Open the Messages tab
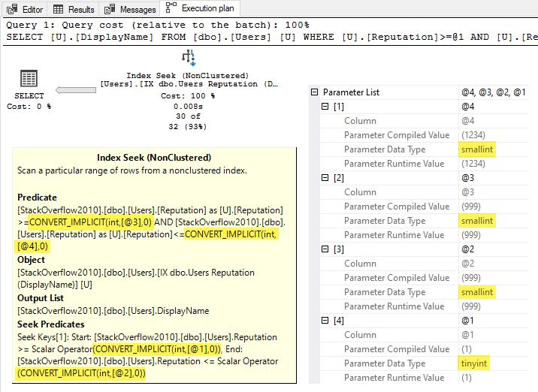This screenshot has height=392, width=538. pos(130,9)
